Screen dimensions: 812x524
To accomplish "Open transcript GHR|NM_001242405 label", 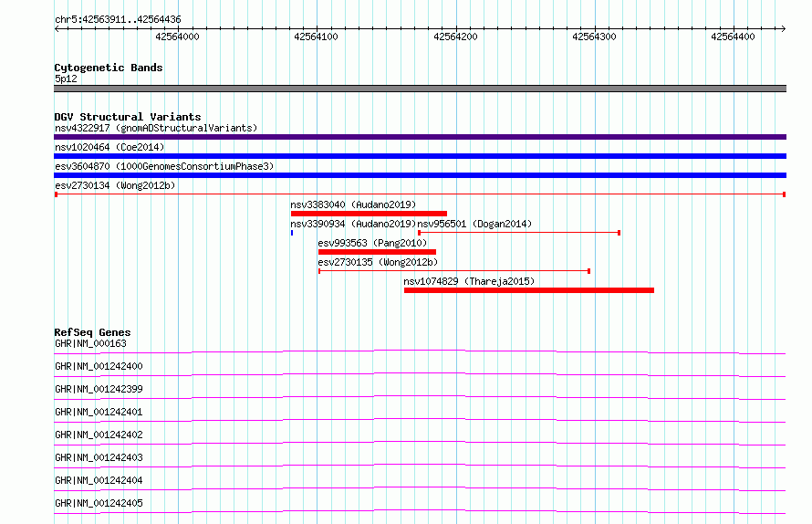I will [x=99, y=503].
